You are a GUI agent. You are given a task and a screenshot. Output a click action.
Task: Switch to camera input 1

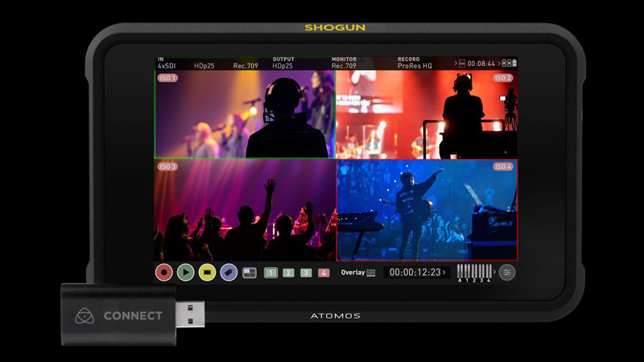coord(271,273)
